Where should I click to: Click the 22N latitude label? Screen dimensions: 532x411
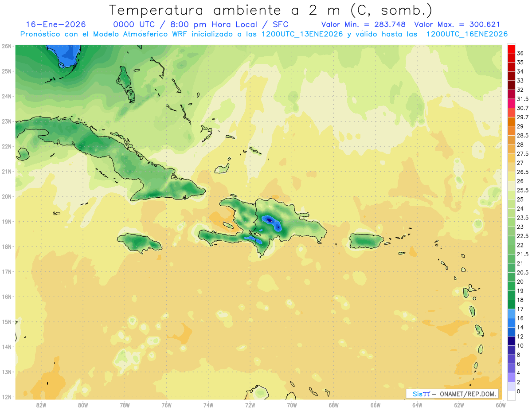tap(6, 146)
